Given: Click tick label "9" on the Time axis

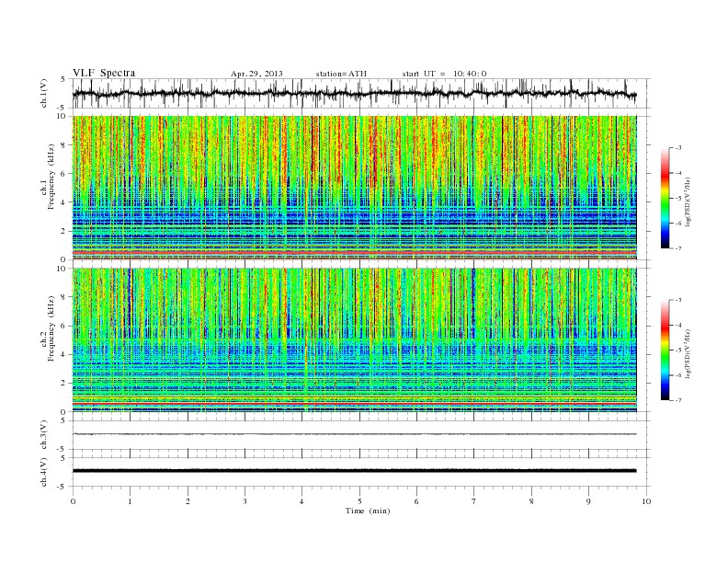Looking at the screenshot, I should [588, 501].
